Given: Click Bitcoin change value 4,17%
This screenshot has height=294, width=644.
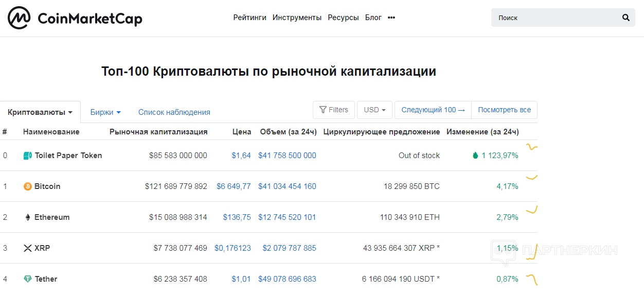Looking at the screenshot, I should [x=507, y=186].
